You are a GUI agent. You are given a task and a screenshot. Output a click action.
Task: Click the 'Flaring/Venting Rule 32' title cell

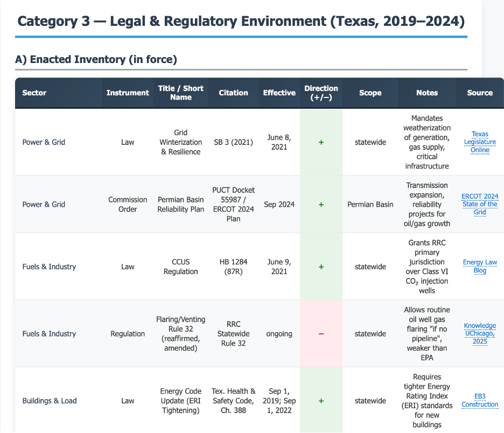click(180, 334)
